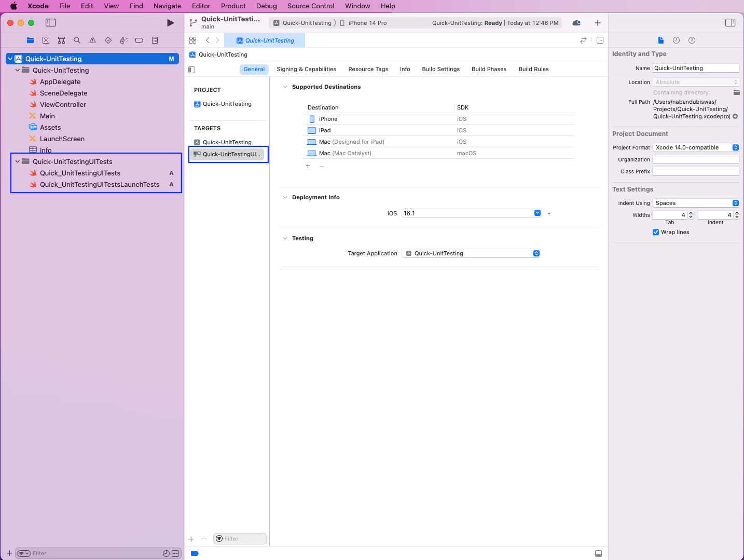The image size is (744, 560).
Task: Switch to the Build Settings tab
Action: click(x=440, y=70)
